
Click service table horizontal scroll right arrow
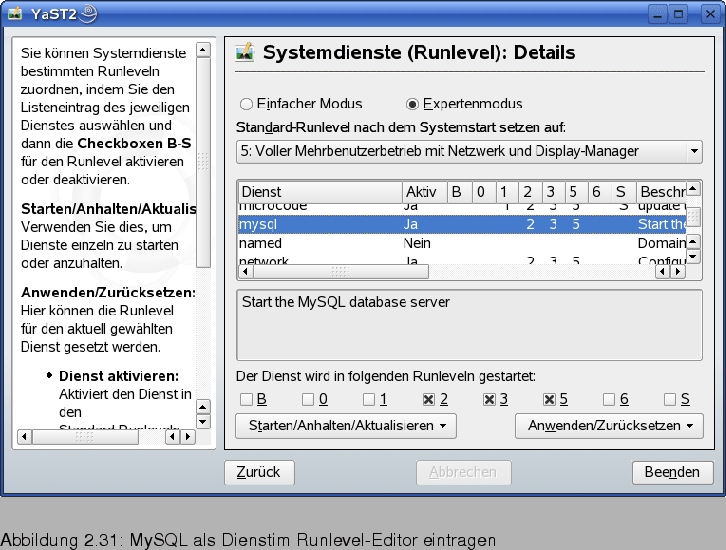click(678, 272)
